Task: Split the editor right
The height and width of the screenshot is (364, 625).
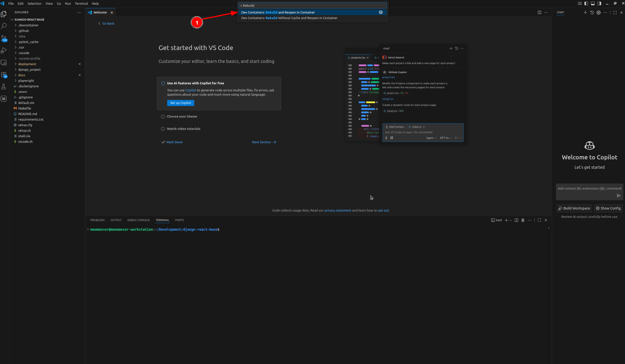Action: [539, 12]
